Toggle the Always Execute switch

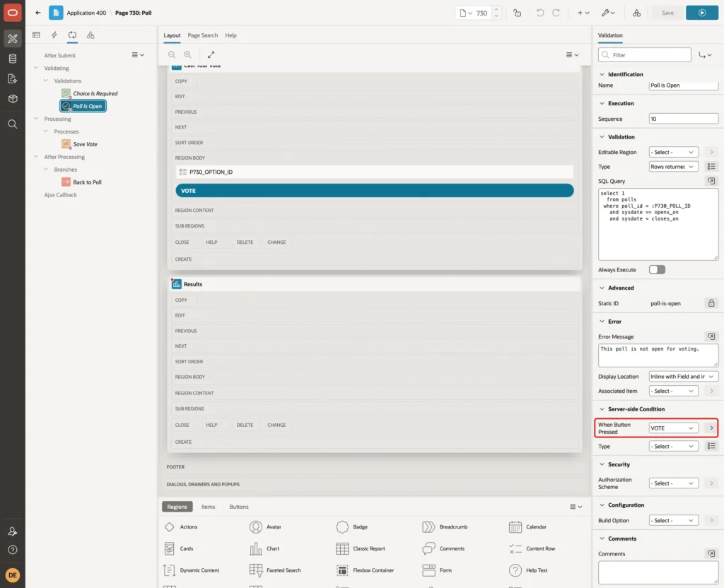657,269
